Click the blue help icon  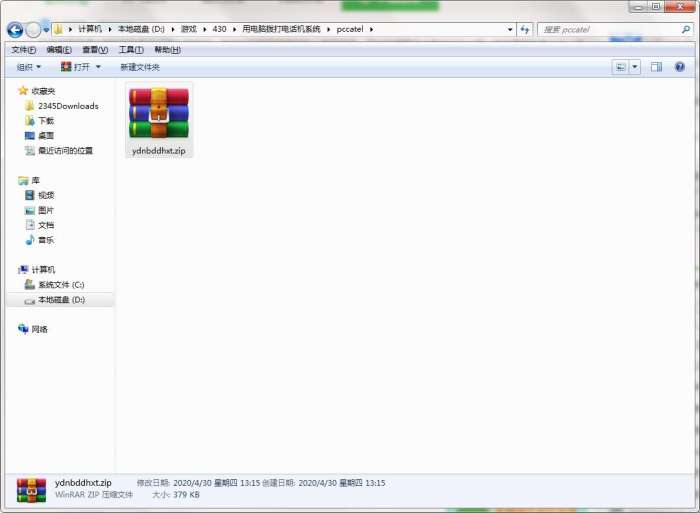(680, 67)
